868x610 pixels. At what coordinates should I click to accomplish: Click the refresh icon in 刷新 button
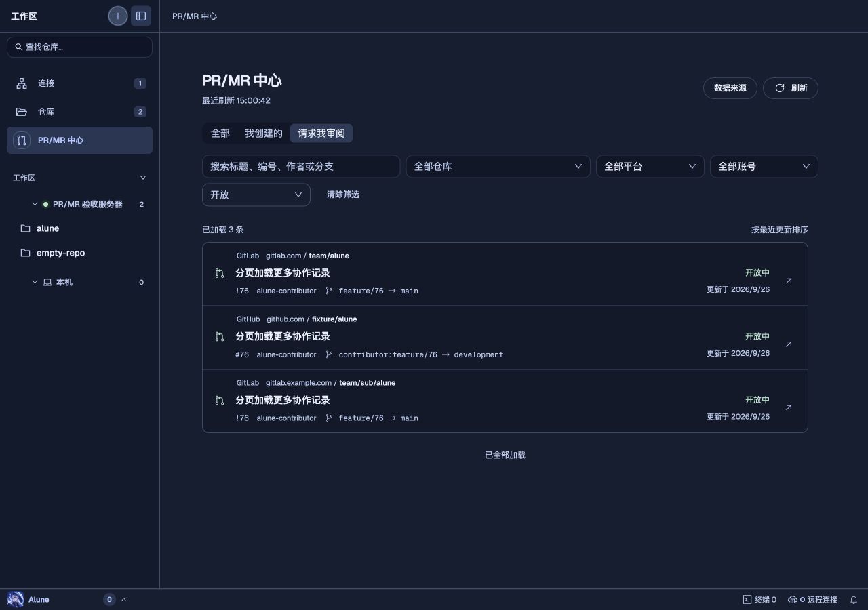pos(780,88)
